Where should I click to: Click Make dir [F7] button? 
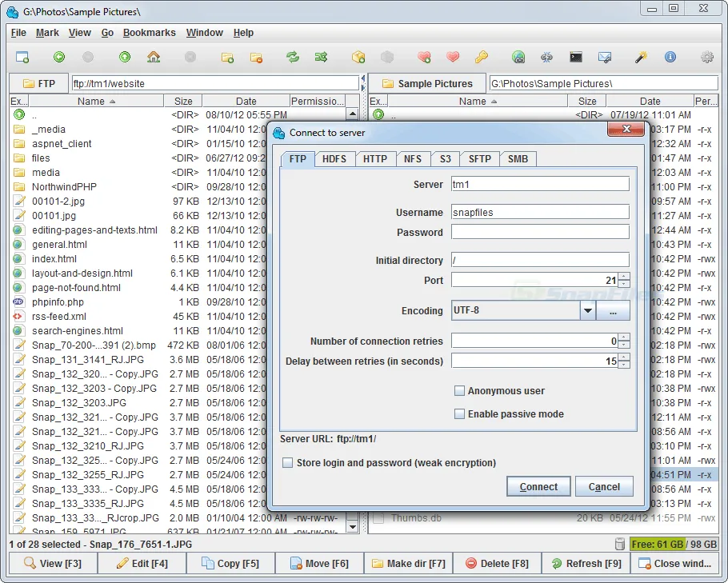409,564
